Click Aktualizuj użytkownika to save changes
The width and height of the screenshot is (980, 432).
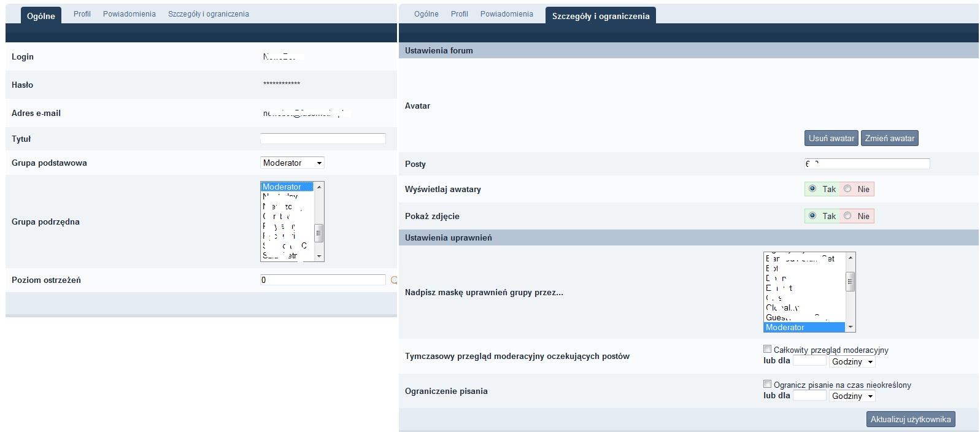point(910,419)
